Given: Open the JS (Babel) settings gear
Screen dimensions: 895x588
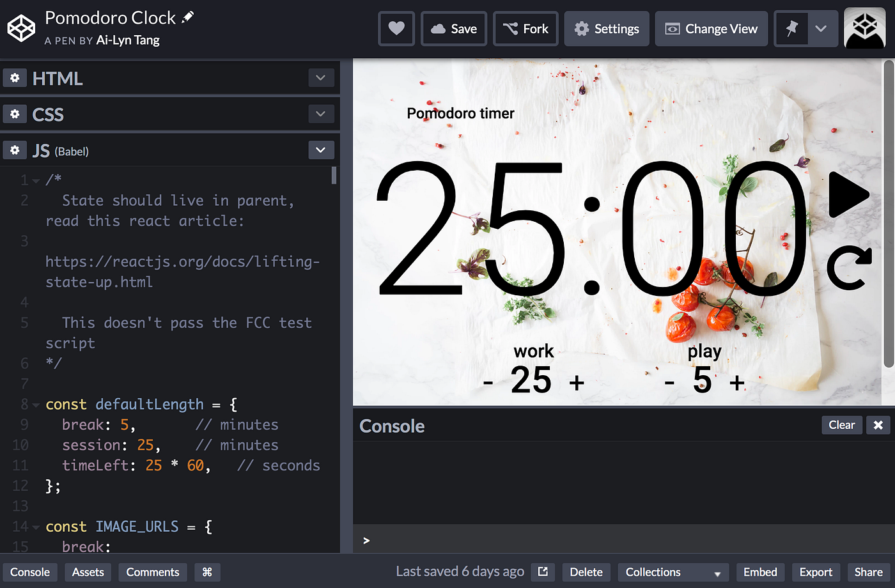Looking at the screenshot, I should [x=15, y=150].
